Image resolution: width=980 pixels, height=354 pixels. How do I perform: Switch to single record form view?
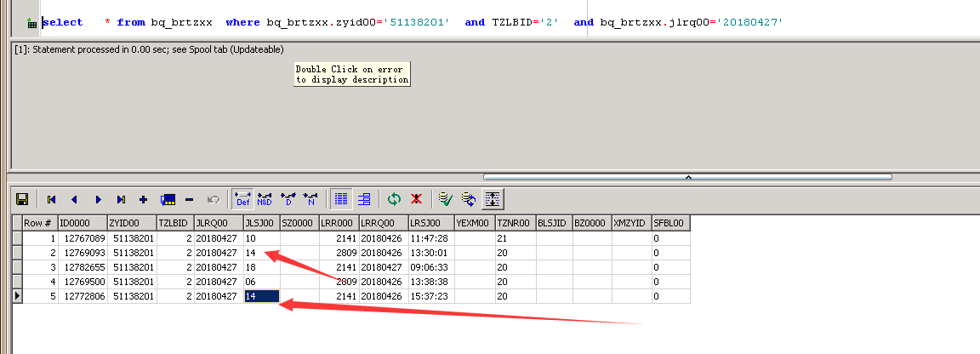coord(364,199)
